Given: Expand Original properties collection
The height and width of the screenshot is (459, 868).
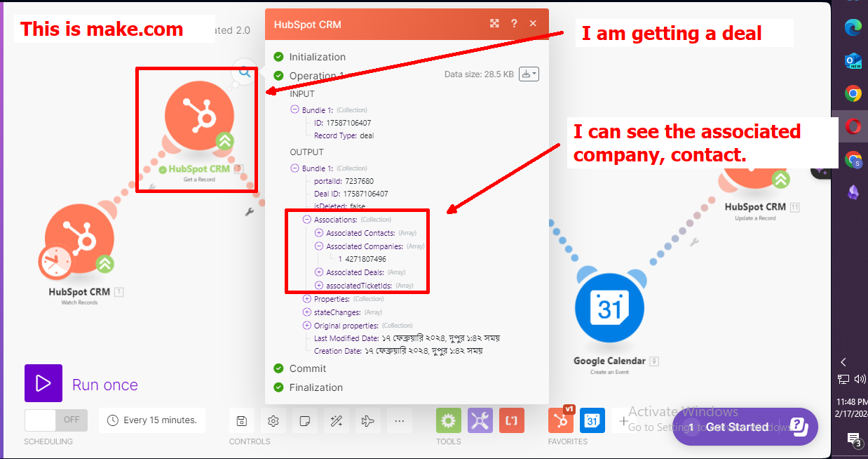Looking at the screenshot, I should [307, 326].
